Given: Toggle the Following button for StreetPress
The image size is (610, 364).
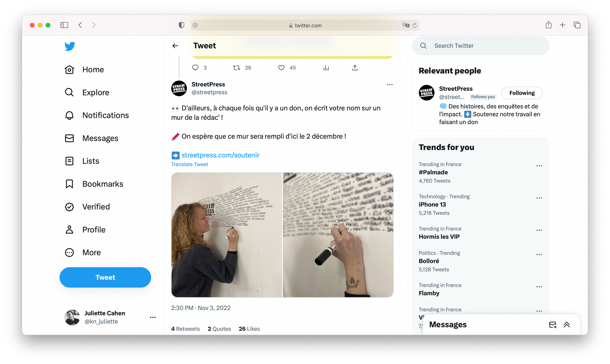Looking at the screenshot, I should pyautogui.click(x=522, y=93).
